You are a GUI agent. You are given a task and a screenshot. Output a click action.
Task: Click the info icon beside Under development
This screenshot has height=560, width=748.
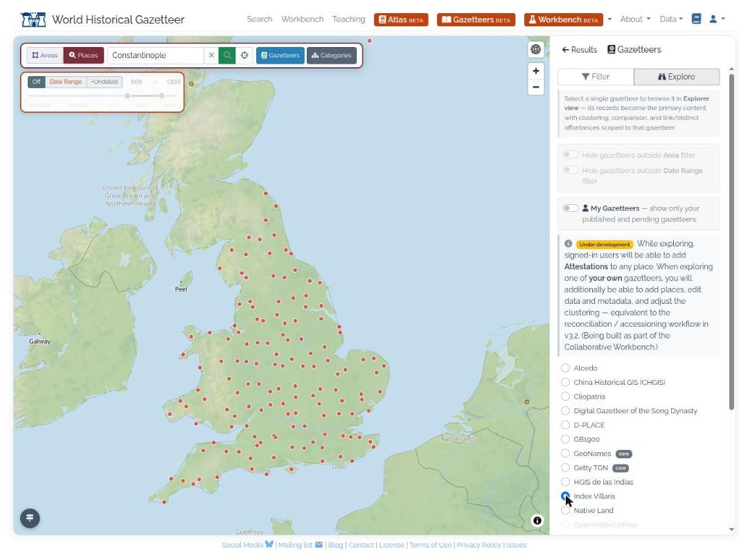pyautogui.click(x=568, y=244)
